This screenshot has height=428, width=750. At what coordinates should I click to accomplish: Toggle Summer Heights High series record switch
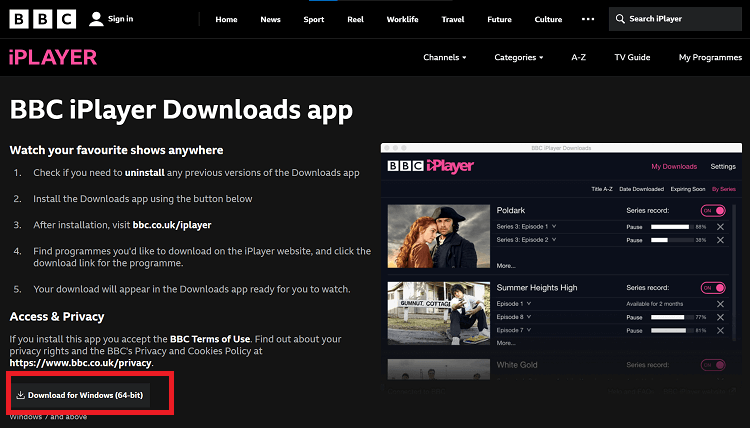713,288
